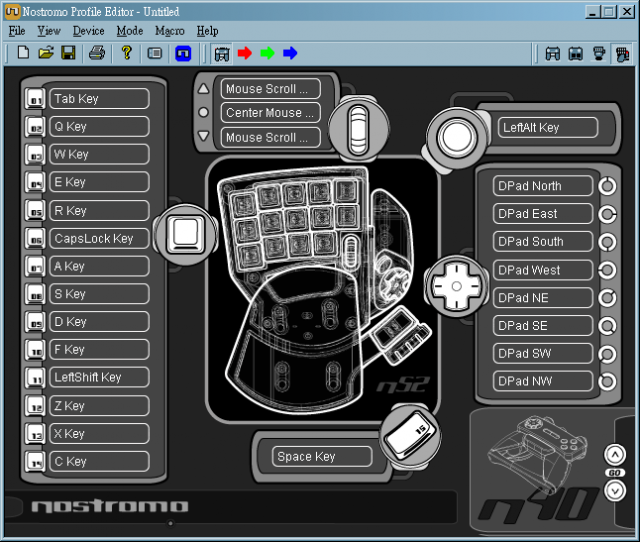Click the Open folder toolbar icon
This screenshot has height=542, width=640.
click(46, 53)
